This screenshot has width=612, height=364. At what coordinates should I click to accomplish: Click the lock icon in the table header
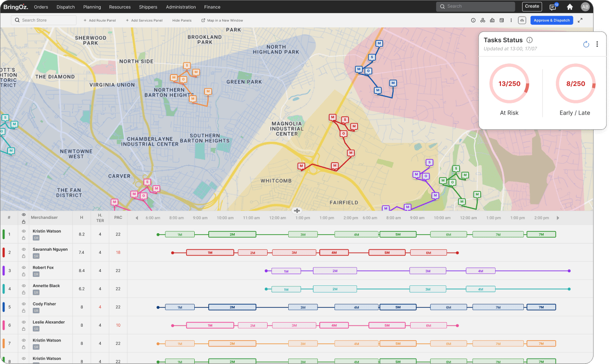pos(23,222)
